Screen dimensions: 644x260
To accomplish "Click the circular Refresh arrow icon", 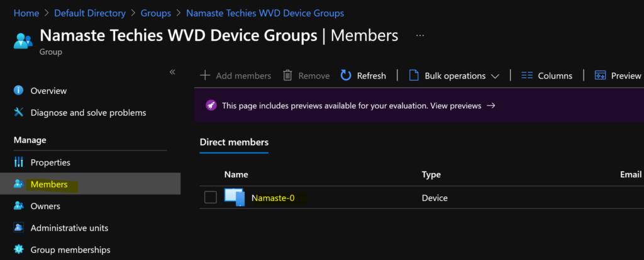I will coord(346,76).
